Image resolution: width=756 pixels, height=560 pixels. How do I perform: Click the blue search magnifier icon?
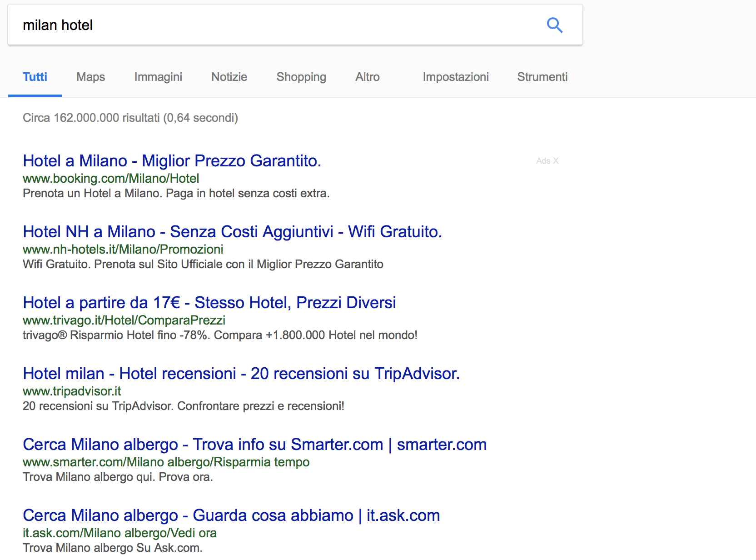pos(555,25)
